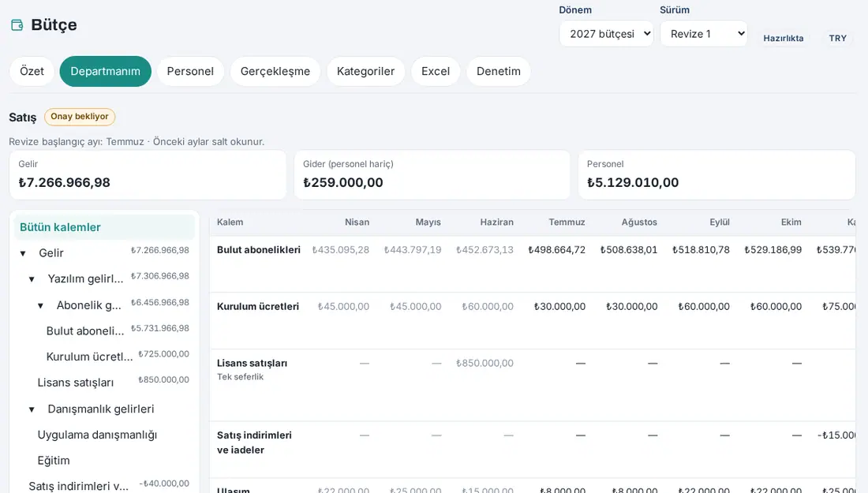Click the Bulut abonelikleri Eylül value ₺518.810,78
The width and height of the screenshot is (868, 493).
(x=701, y=250)
